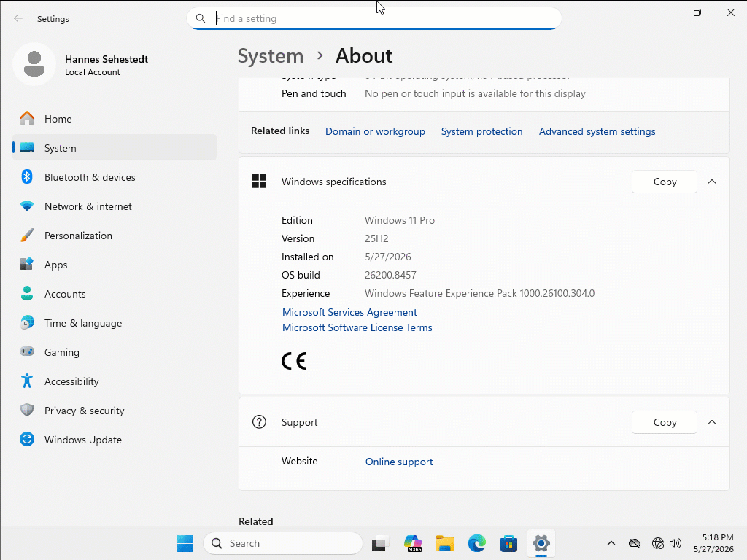Show hidden system tray icons
Screen dimensions: 747x560
tap(611, 543)
